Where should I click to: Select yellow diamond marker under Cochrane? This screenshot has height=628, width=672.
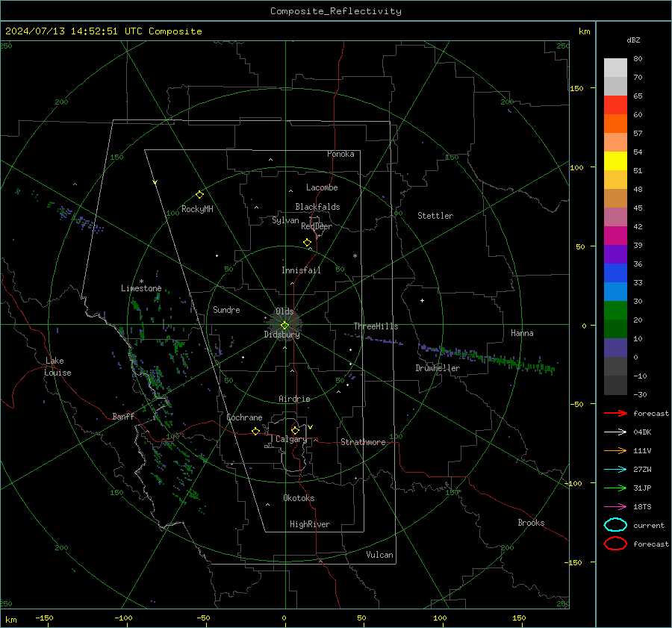pos(255,431)
